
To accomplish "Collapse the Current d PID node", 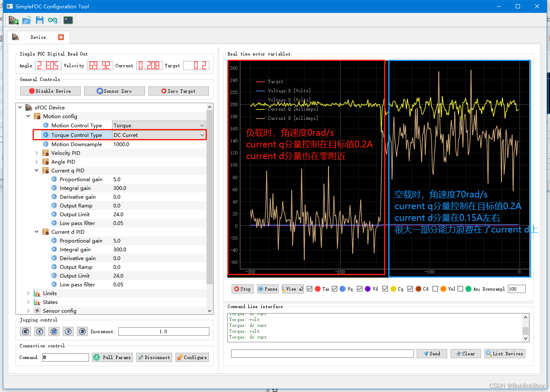I will pyautogui.click(x=37, y=232).
